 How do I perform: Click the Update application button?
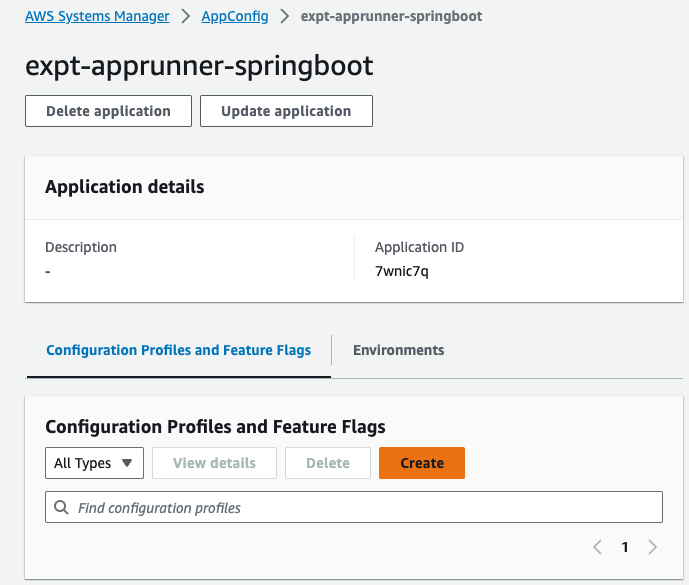click(286, 111)
